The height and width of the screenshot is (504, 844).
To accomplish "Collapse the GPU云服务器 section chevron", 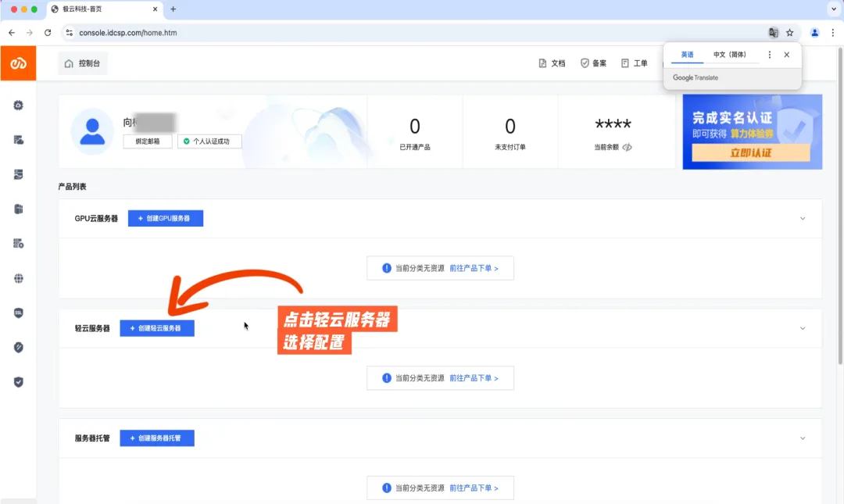I will (x=803, y=219).
